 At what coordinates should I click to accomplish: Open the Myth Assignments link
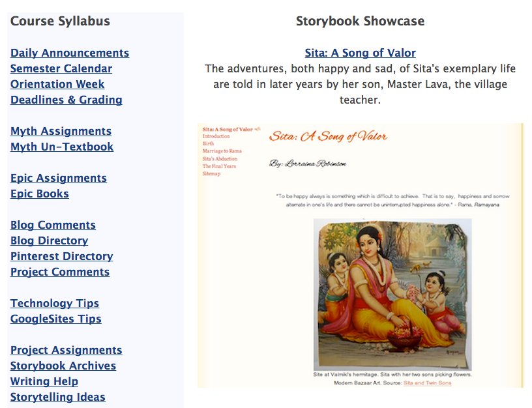[x=61, y=131]
